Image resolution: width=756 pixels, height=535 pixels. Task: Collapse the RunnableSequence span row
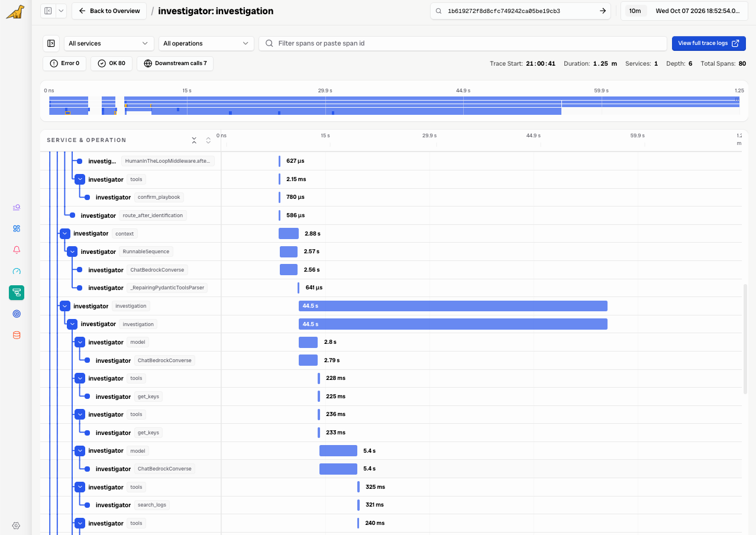coord(72,252)
